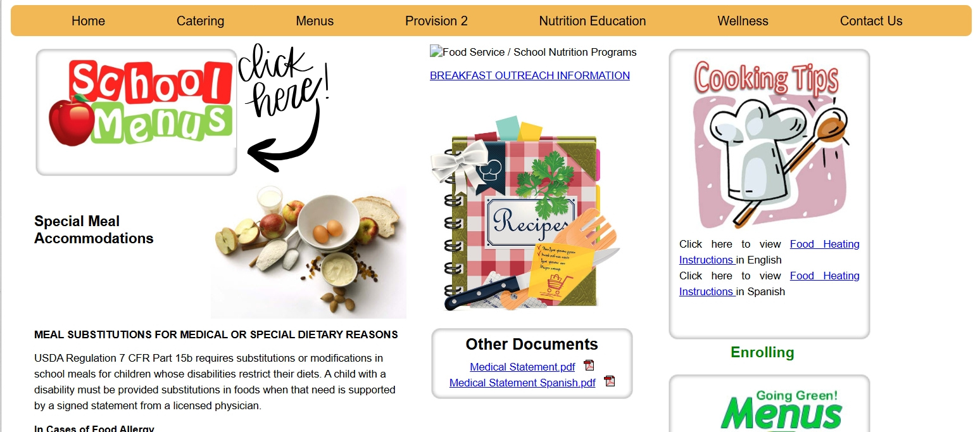Click the PDF icon beside Medical Statement.pdf

(589, 365)
